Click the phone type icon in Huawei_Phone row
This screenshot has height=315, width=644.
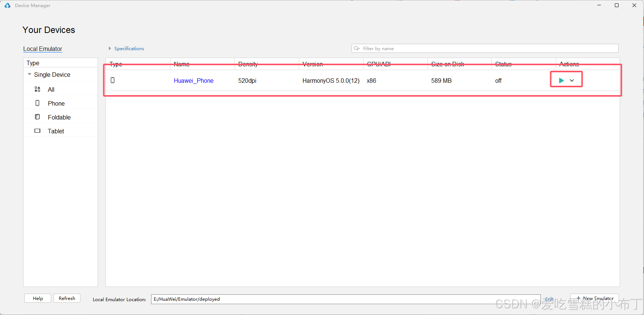(x=113, y=80)
